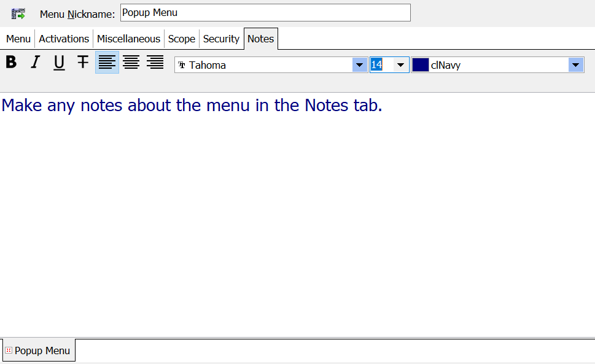Select the Scope tab

pos(182,39)
